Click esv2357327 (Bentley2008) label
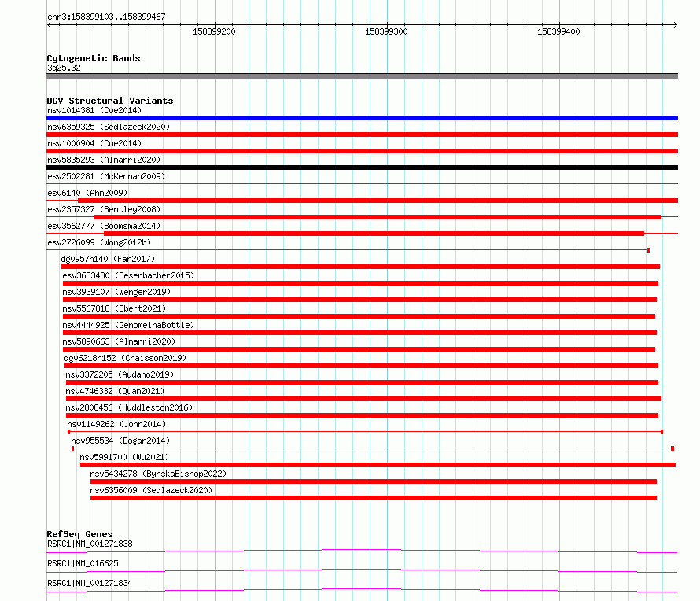Viewport: 700px width, 601px height. point(104,209)
